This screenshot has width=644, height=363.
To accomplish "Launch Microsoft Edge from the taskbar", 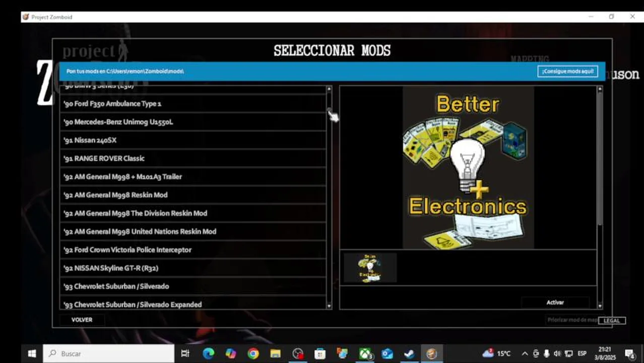I will [x=208, y=353].
